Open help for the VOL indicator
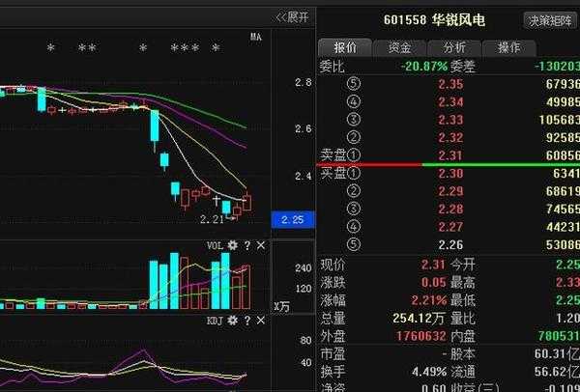The height and width of the screenshot is (392, 580). (x=246, y=246)
